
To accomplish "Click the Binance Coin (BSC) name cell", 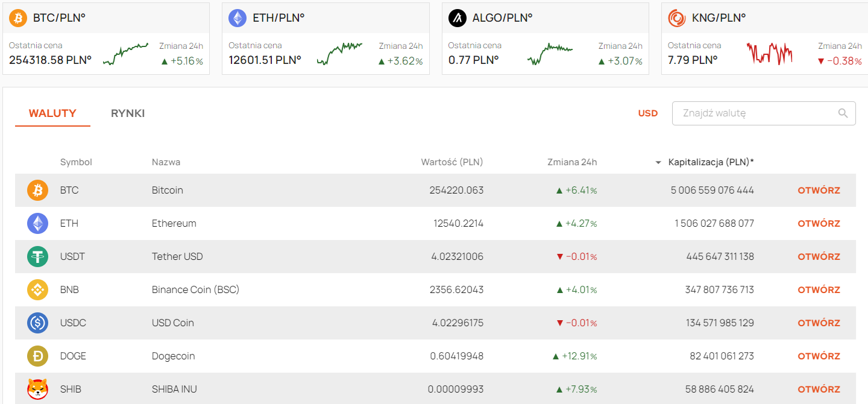I will (196, 290).
